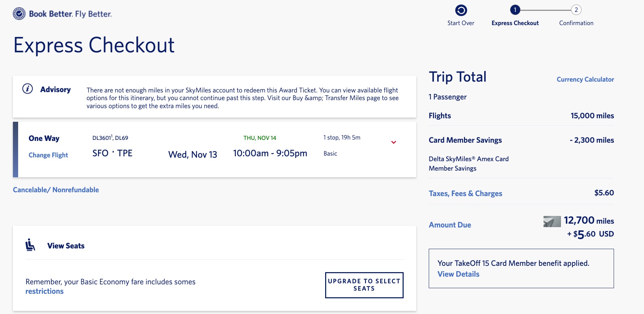Expand flight details with the red chevron
The height and width of the screenshot is (314, 644).
[x=394, y=142]
